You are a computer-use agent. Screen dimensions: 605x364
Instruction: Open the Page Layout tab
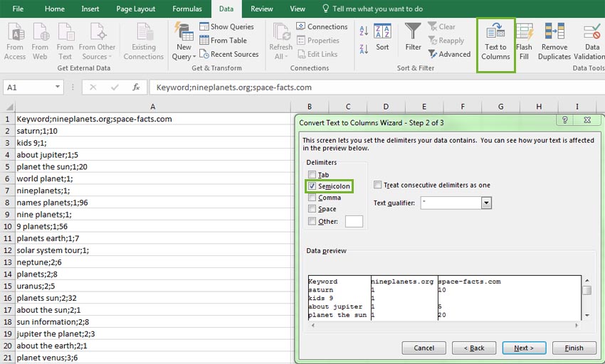(x=135, y=9)
